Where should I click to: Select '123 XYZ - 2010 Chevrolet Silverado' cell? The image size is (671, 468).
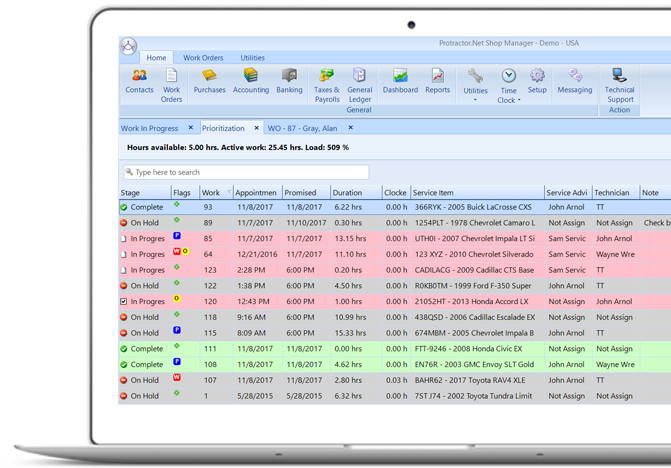coord(477,255)
